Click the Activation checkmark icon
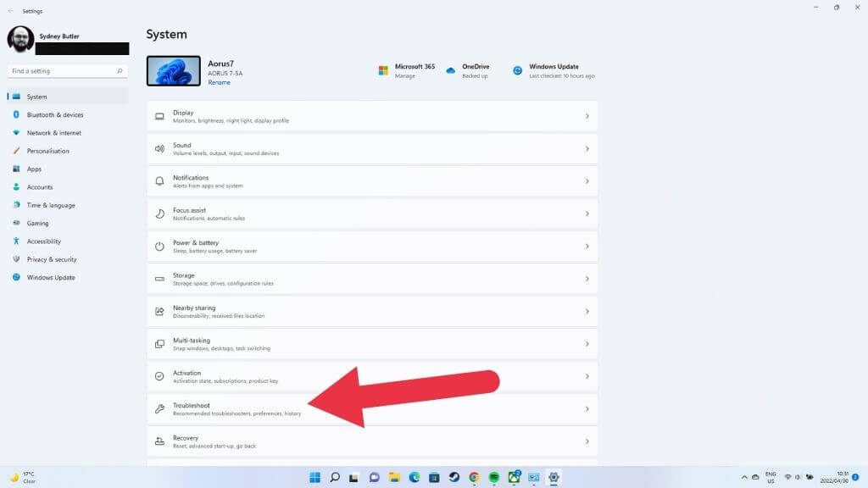Screen dimensions: 868x488 159,376
